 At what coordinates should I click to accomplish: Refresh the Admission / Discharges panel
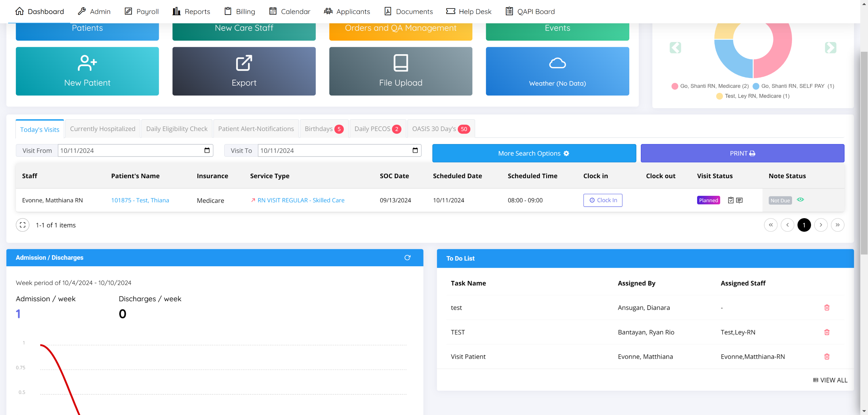coord(407,257)
